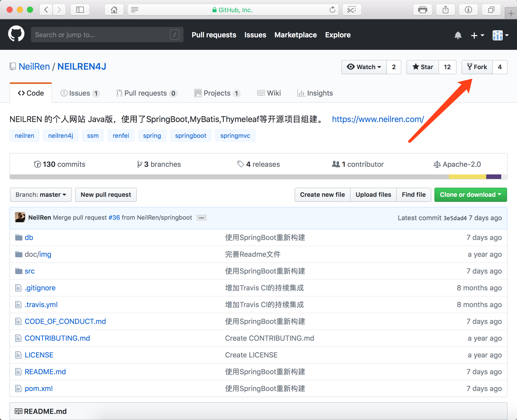Open the Safari home page
Screen dimensions: 517x420
pos(114,10)
